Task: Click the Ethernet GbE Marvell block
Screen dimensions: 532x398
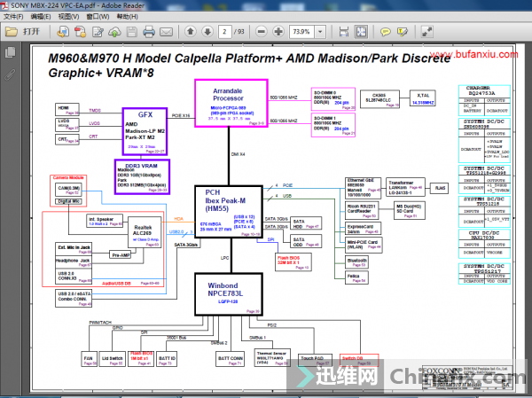Action: click(363, 188)
